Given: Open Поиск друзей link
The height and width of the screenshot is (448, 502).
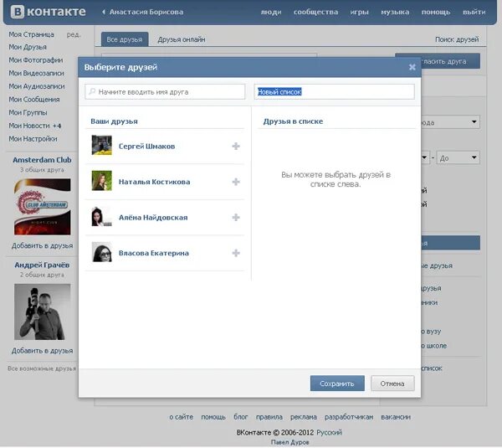Looking at the screenshot, I should [457, 39].
